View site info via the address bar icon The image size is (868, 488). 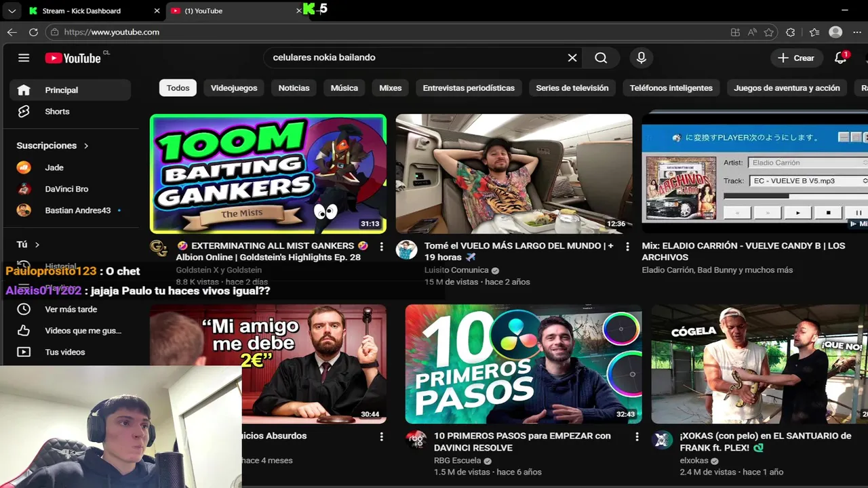point(55,32)
